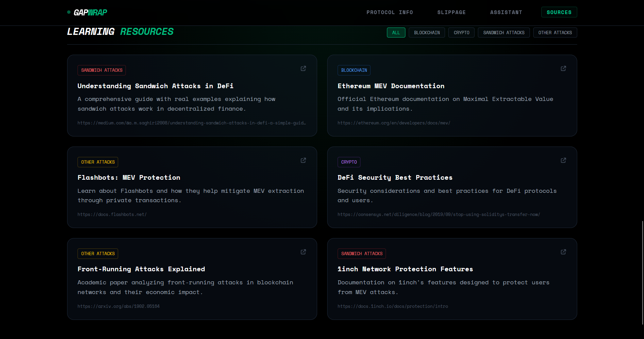Select the Sources nav tab
This screenshot has height=339, width=644.
(x=559, y=12)
